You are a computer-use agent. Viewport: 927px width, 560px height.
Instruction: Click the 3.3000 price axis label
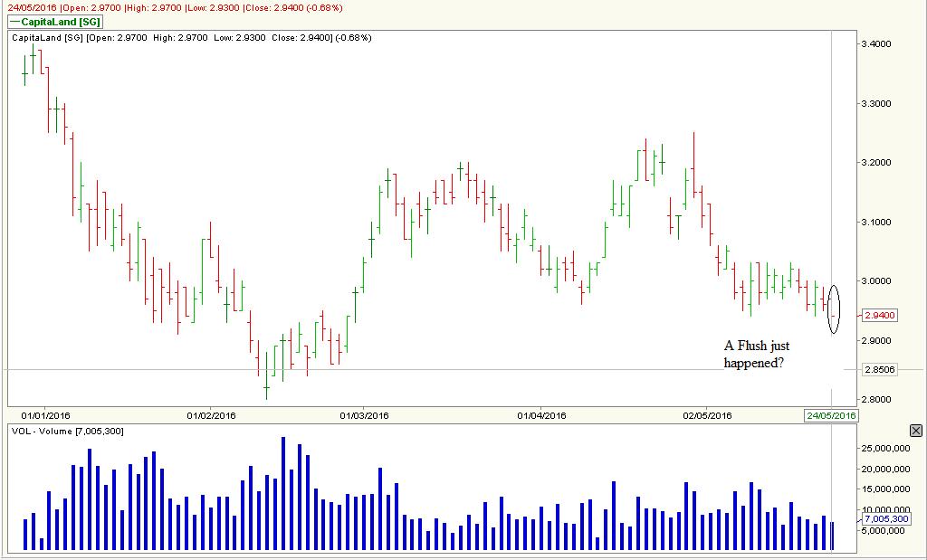(876, 103)
